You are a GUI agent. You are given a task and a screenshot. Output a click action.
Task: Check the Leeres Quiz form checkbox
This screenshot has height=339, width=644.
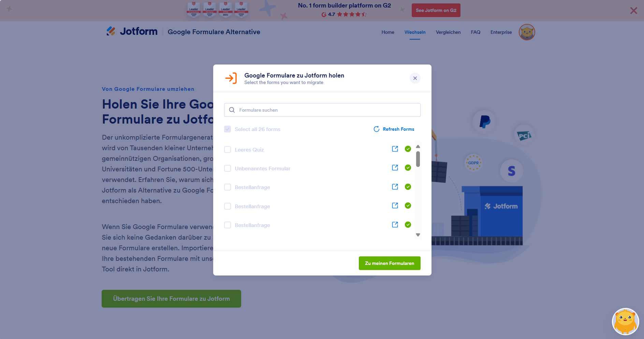[228, 150]
